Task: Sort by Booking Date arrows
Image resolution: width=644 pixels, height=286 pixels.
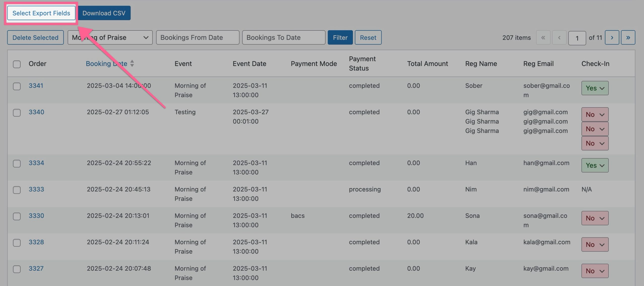Action: pos(132,63)
